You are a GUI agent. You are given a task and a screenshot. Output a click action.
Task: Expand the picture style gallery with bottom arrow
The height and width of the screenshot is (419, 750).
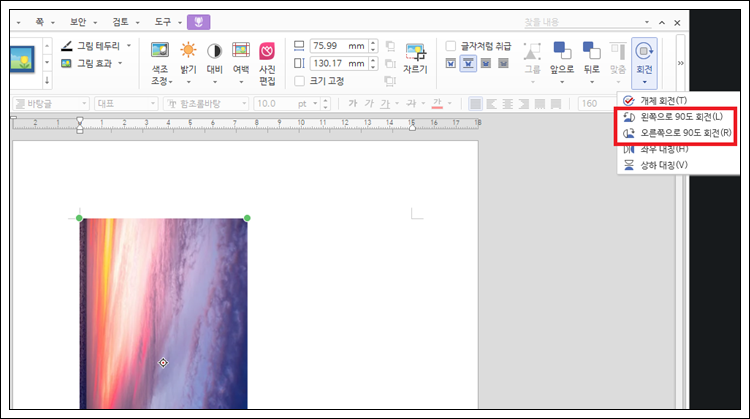[x=47, y=80]
